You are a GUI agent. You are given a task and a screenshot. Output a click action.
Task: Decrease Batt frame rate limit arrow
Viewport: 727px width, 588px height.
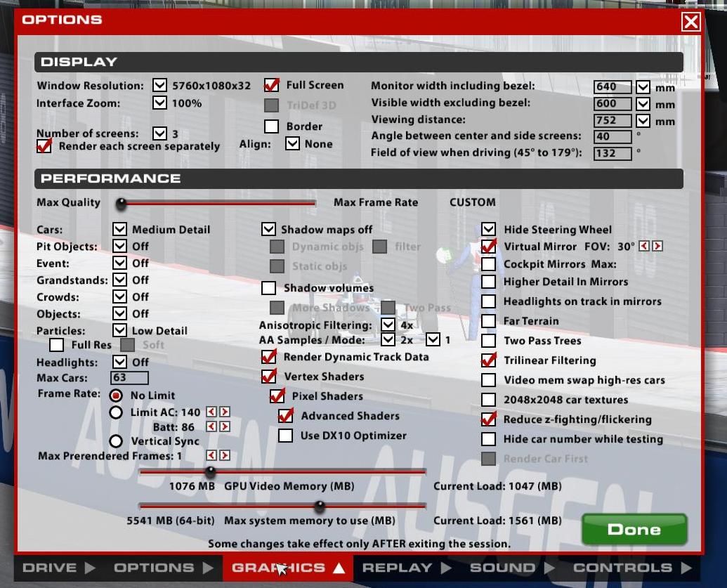point(211,427)
